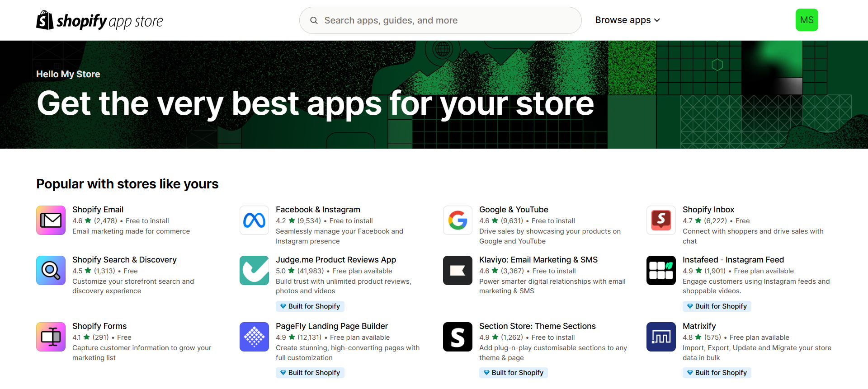This screenshot has width=868, height=389.
Task: Open the Google & YouTube title link
Action: [x=514, y=210]
